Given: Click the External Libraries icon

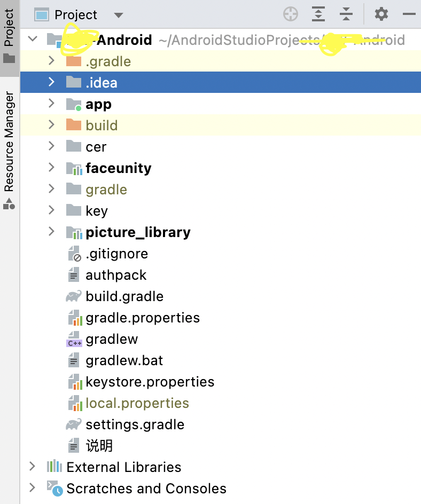Looking at the screenshot, I should (x=54, y=467).
